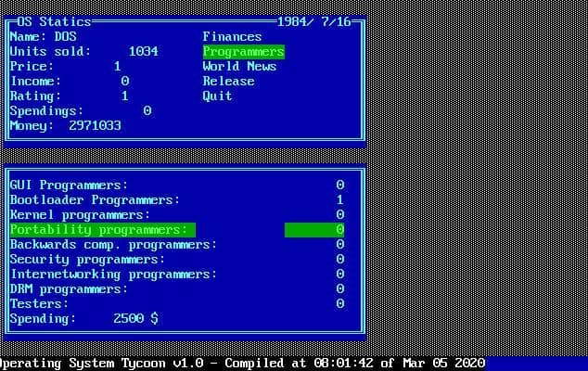Click the GUI Programmers count value
This screenshot has width=588, height=371.
[x=339, y=185]
